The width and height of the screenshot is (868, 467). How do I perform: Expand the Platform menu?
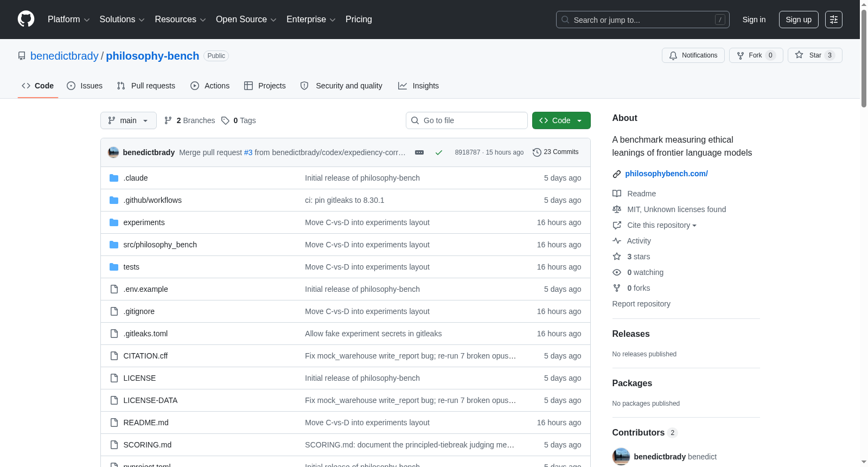pyautogui.click(x=68, y=20)
